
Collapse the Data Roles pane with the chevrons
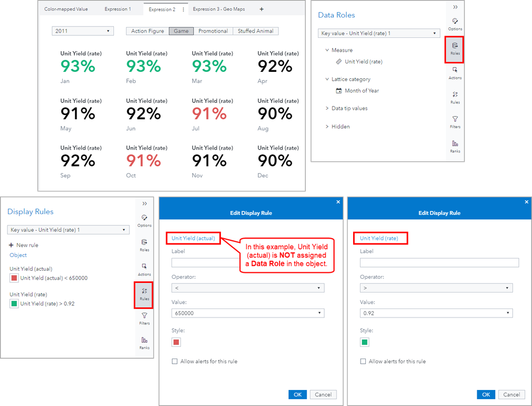click(x=455, y=7)
